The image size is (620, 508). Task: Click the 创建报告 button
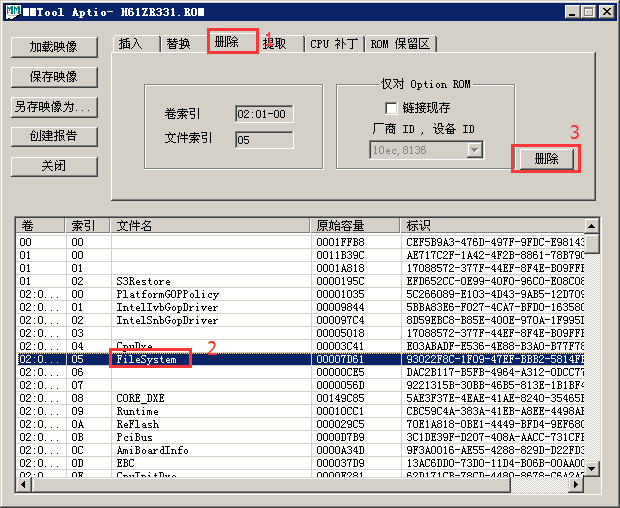point(54,136)
